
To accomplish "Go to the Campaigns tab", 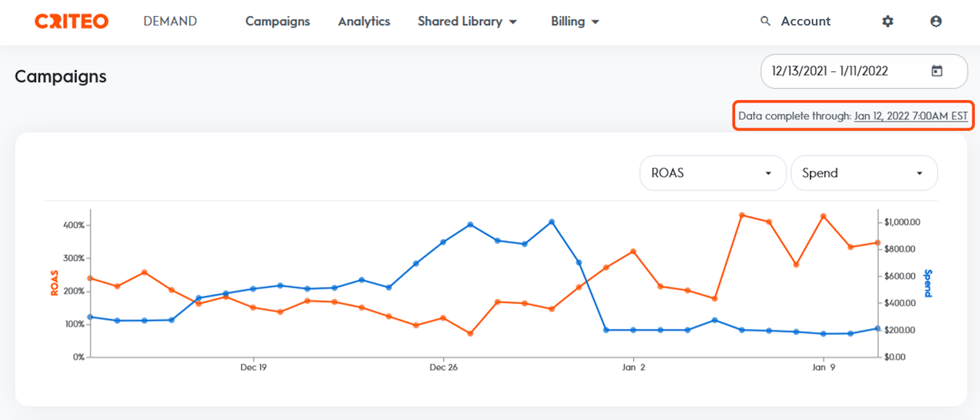I will tap(277, 21).
